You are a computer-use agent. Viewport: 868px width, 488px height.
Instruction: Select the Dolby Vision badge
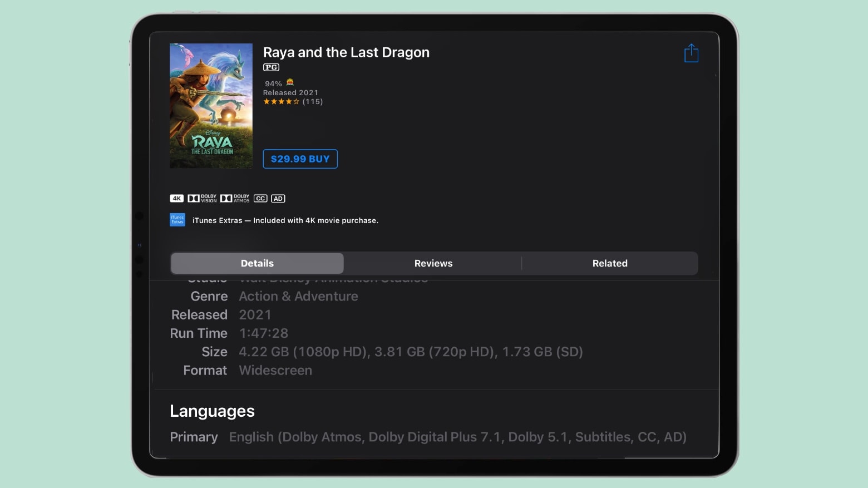pyautogui.click(x=203, y=198)
